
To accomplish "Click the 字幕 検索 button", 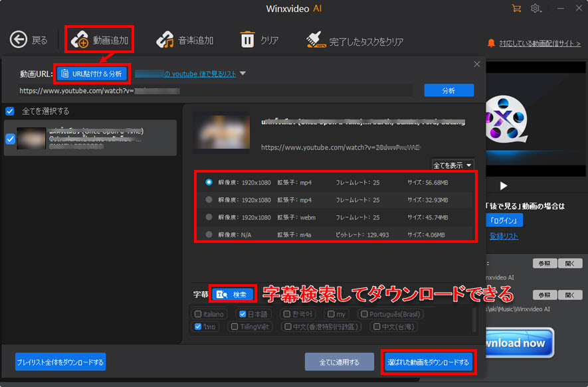I will 233,295.
